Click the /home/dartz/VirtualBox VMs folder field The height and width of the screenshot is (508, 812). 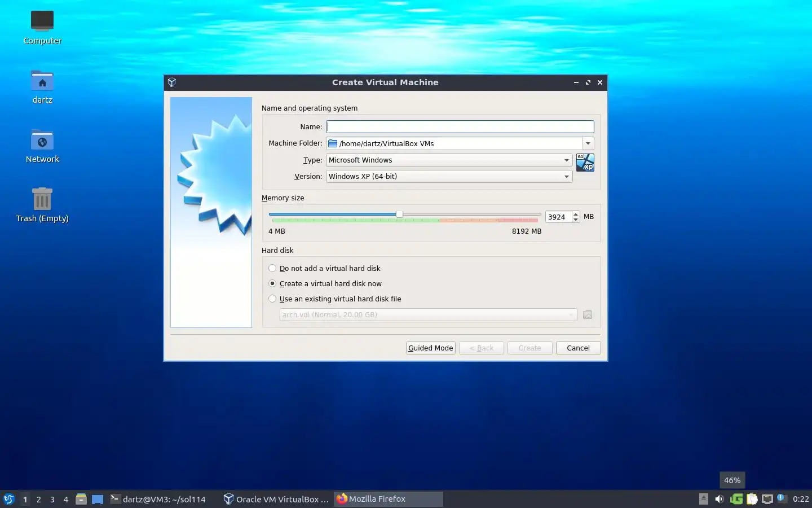[x=454, y=143]
